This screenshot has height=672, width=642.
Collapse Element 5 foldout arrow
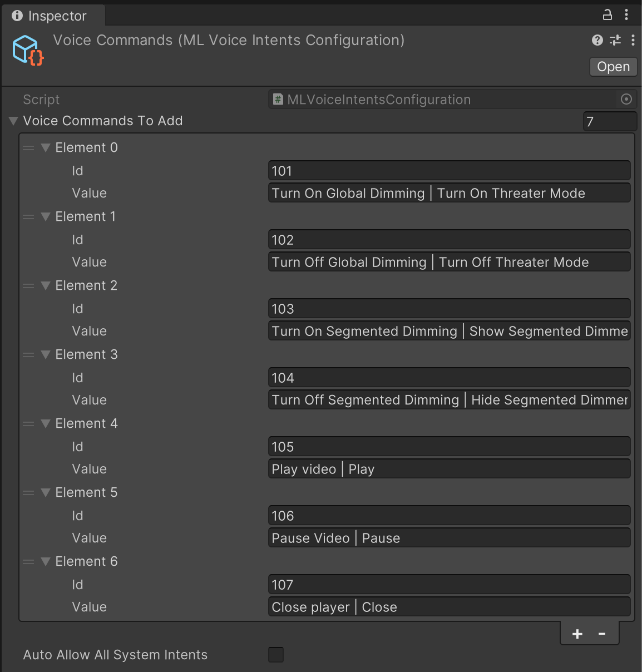click(46, 493)
